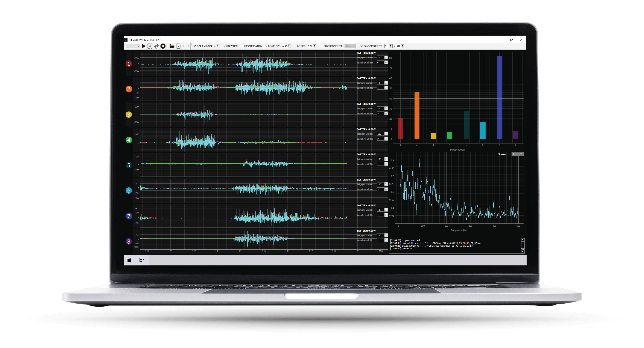
Task: Open Windows Task View on taskbar
Action: 141,260
